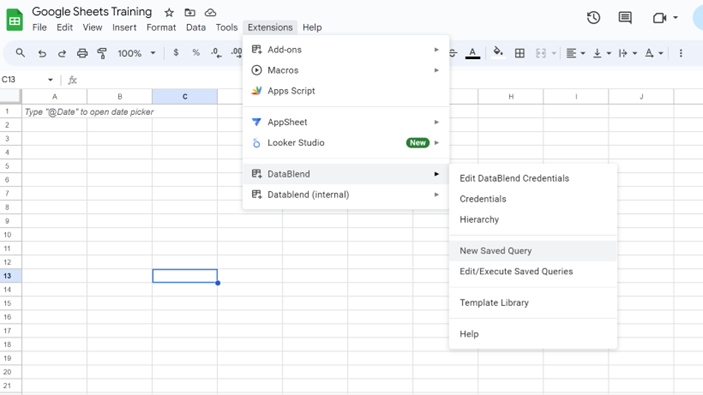Image resolution: width=703 pixels, height=395 pixels.
Task: Choose Apps Script from Extensions menu
Action: tap(346, 91)
